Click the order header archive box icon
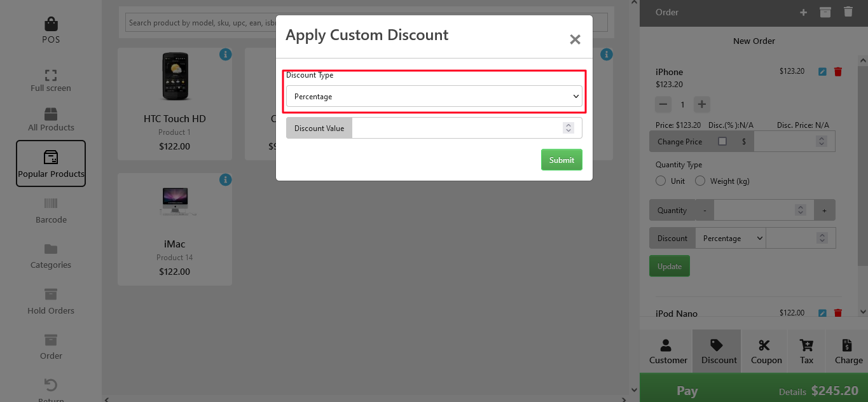The width and height of the screenshot is (868, 402). click(825, 12)
